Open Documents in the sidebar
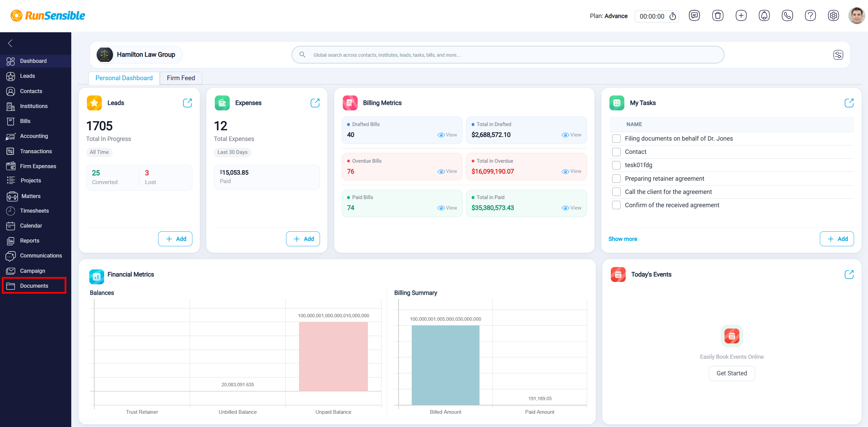This screenshot has height=427, width=868. [34, 286]
